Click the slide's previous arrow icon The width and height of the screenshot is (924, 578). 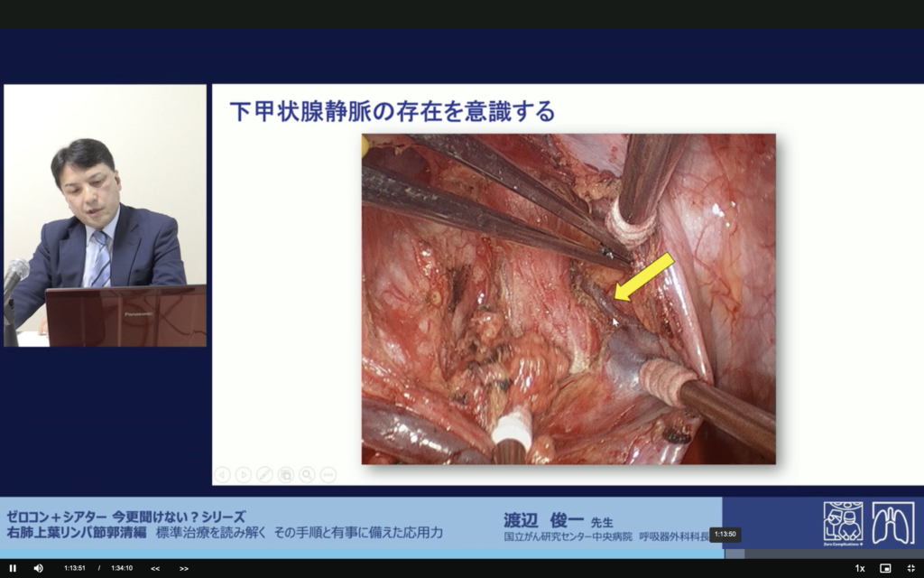(222, 474)
